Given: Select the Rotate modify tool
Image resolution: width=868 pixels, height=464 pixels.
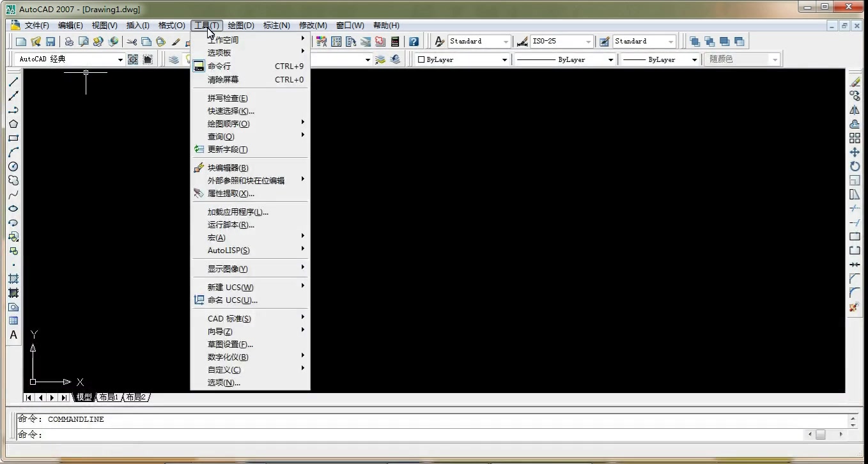Looking at the screenshot, I should (x=855, y=166).
